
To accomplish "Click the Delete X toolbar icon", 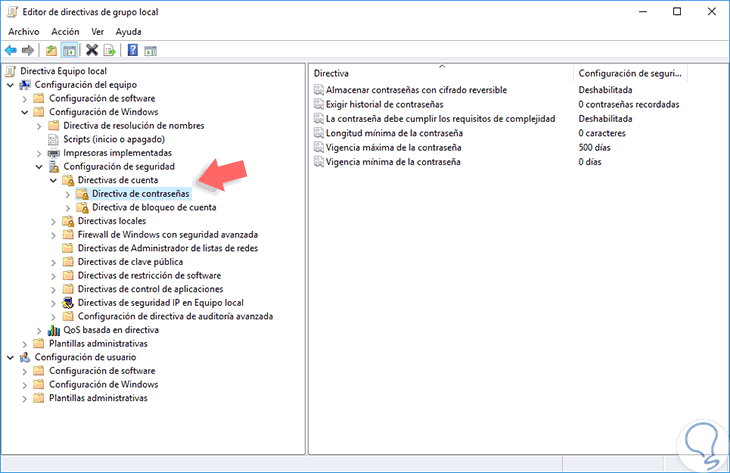I will (92, 50).
